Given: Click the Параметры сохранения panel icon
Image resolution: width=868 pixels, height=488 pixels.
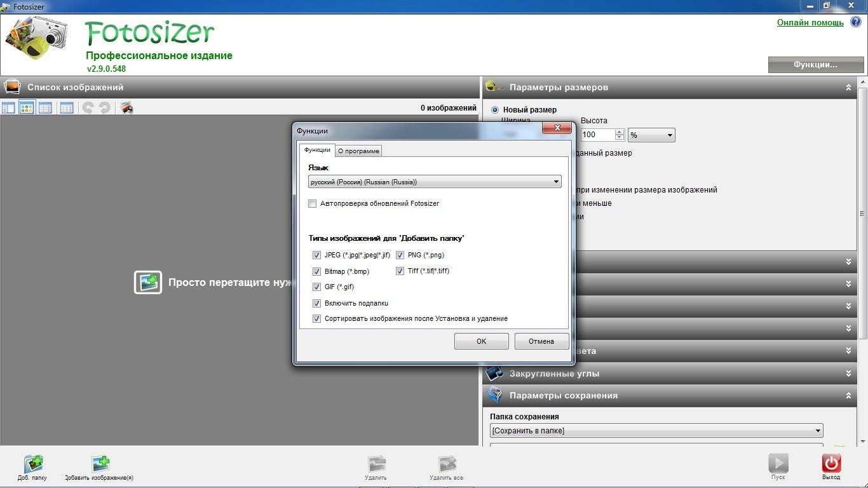Looking at the screenshot, I should 495,395.
